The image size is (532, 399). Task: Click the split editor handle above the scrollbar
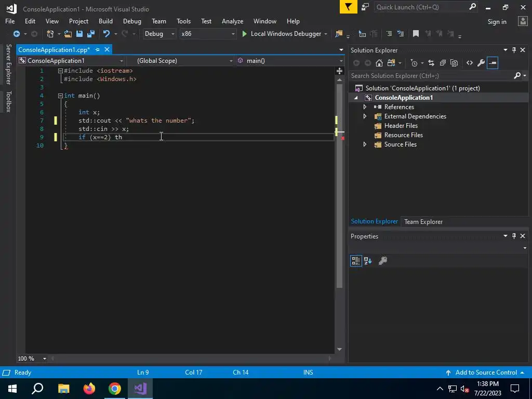(x=339, y=71)
